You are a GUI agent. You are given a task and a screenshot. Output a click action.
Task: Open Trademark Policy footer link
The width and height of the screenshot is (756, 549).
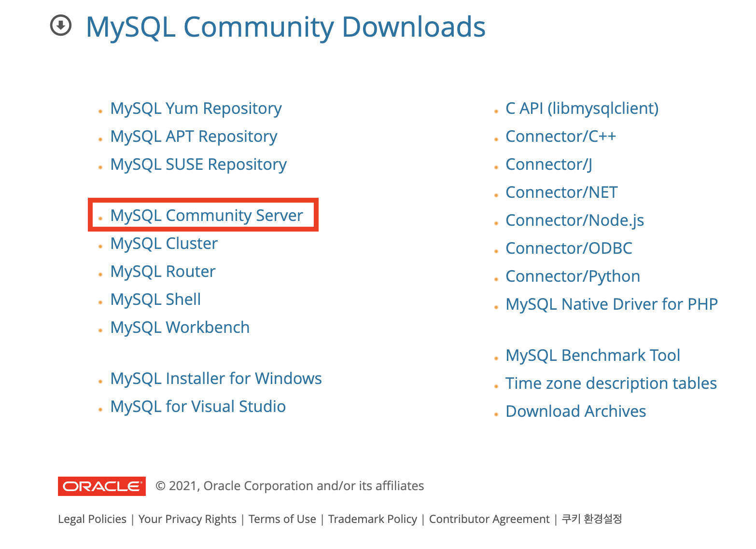(x=373, y=519)
